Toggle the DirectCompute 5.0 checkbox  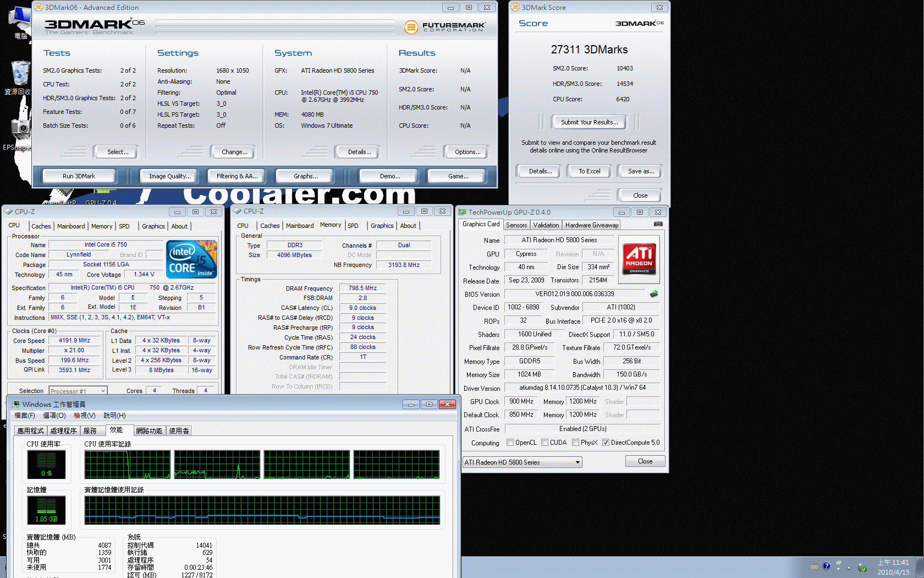[x=606, y=443]
